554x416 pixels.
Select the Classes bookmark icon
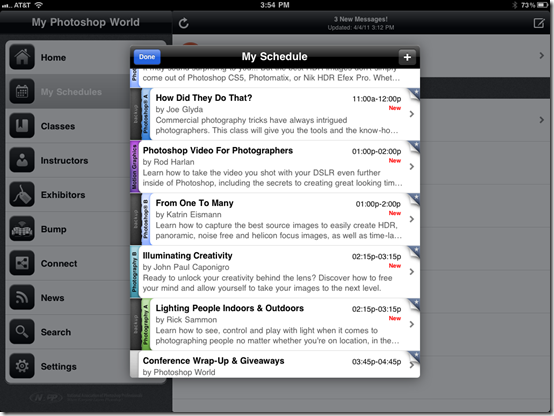[22, 126]
